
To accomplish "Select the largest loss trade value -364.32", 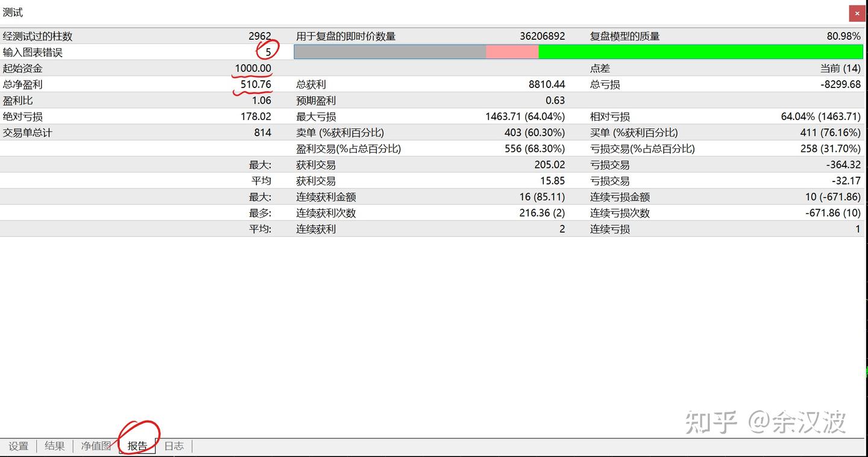I will [843, 165].
